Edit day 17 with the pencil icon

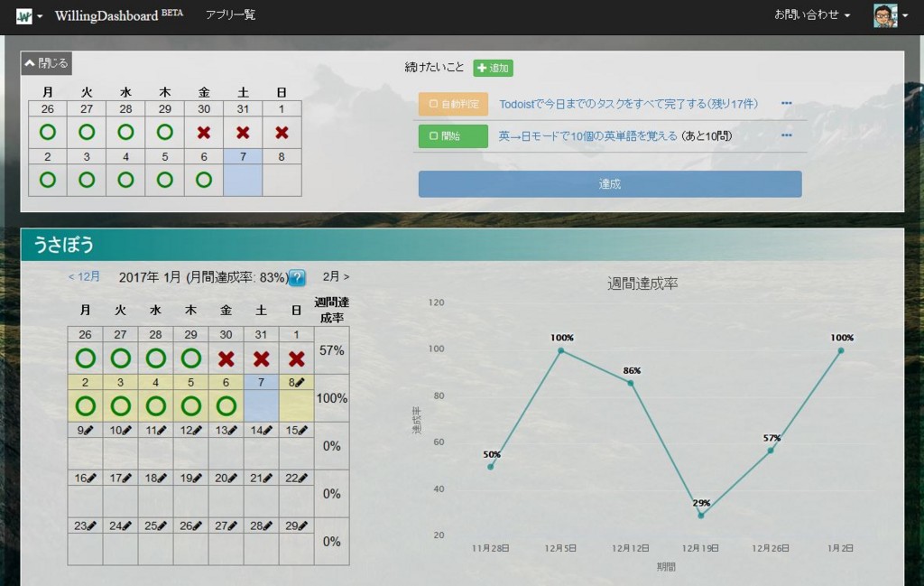click(126, 479)
